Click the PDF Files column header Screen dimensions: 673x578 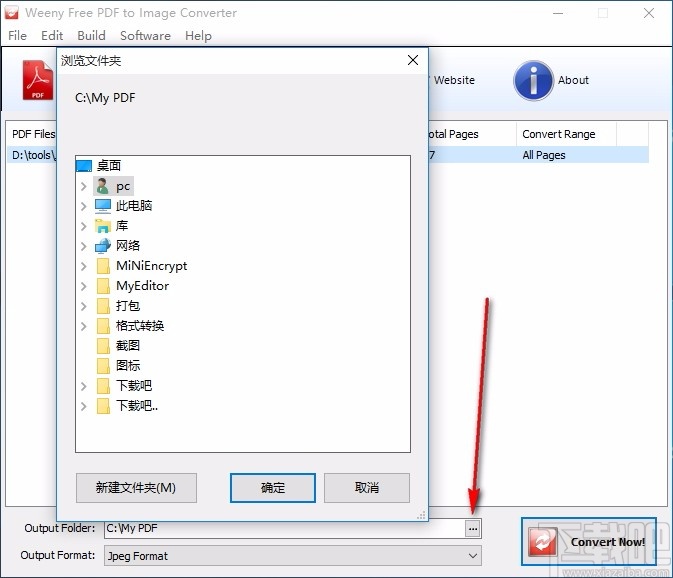33,134
